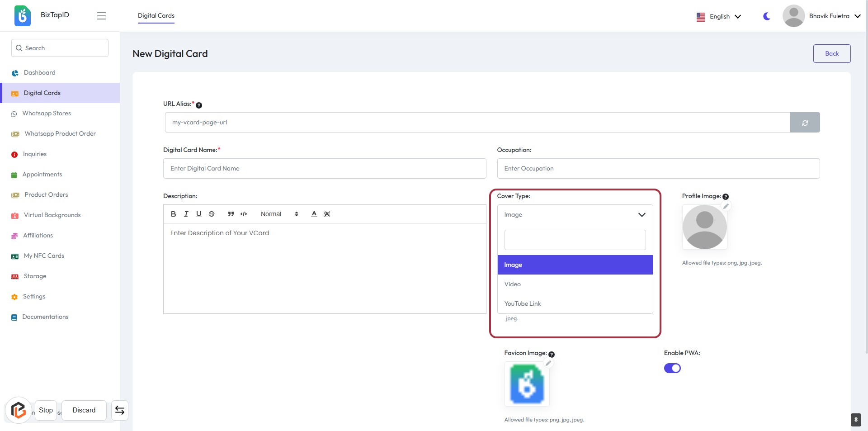
Task: Click the strikethrough formatting icon
Action: (212, 214)
